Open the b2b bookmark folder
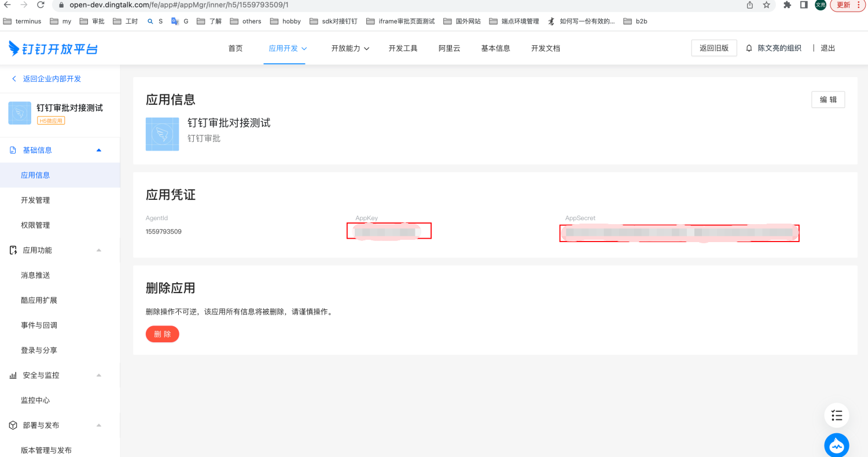Screen dimensions: 868x457 [x=635, y=21]
